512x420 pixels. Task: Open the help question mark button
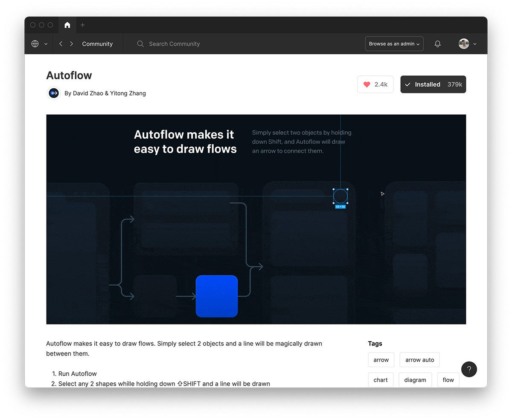tap(469, 369)
